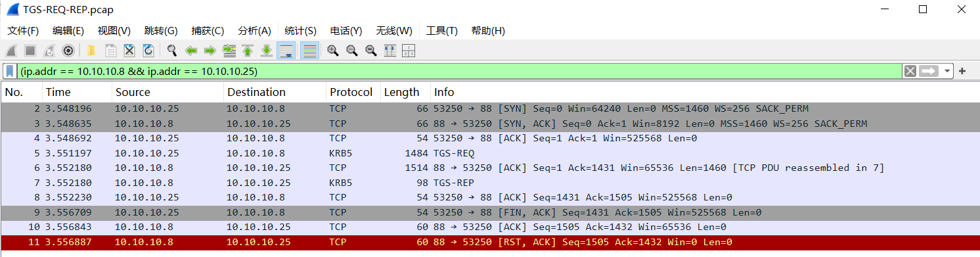Open the 统计(S) menu
The height and width of the screenshot is (257, 980).
(300, 31)
